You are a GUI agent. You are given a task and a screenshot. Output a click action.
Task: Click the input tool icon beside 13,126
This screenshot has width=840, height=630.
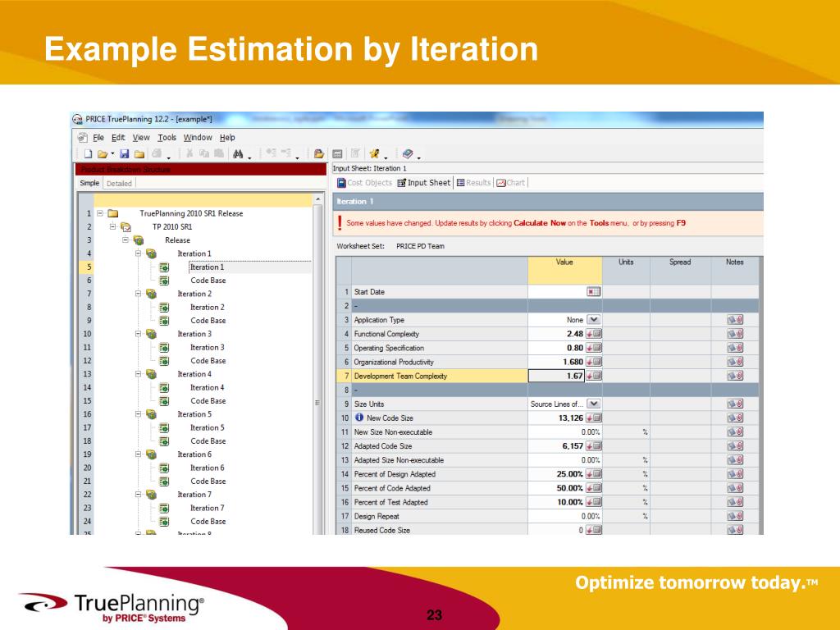pyautogui.click(x=594, y=418)
